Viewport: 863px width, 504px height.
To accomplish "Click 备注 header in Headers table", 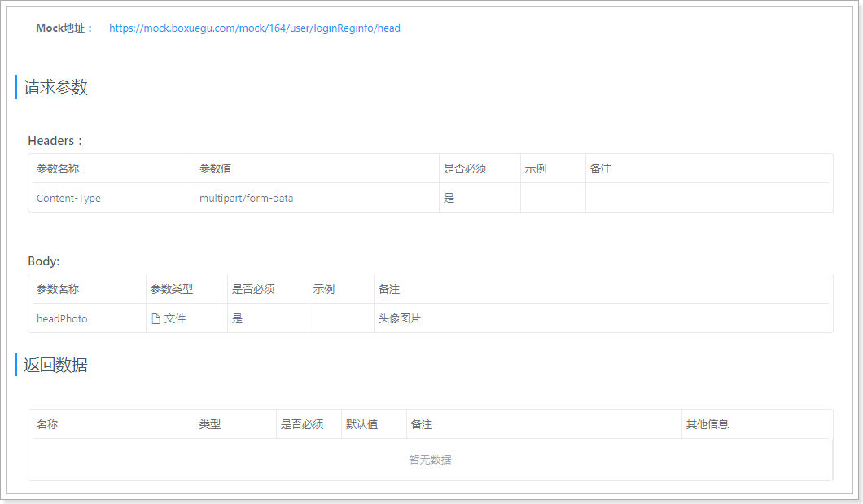I will pos(601,169).
